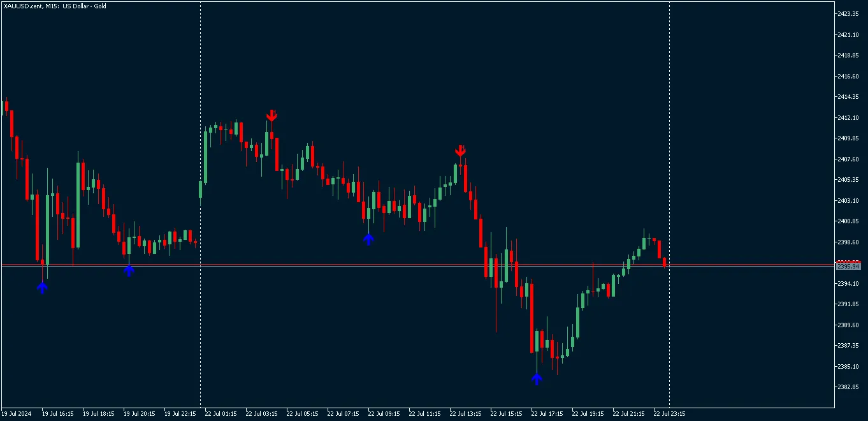Click the red sell arrow near 22 Jul 13:15

[x=460, y=151]
